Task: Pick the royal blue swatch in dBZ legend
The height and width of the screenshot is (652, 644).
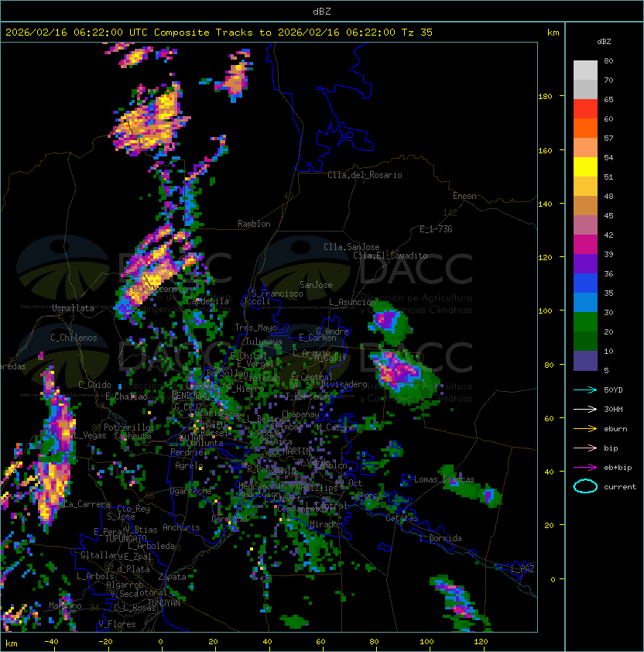Action: pyautogui.click(x=585, y=283)
